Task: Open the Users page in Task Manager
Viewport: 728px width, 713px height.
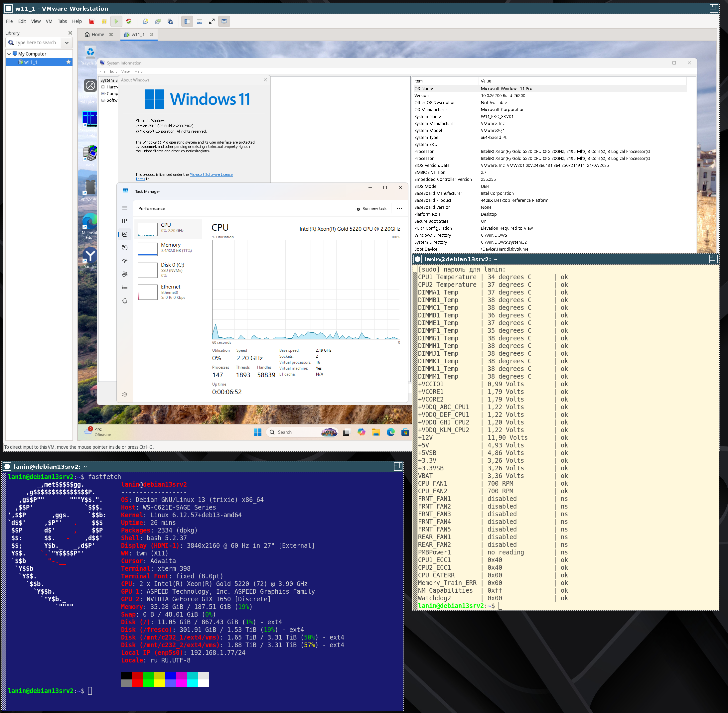Action: coord(125,274)
